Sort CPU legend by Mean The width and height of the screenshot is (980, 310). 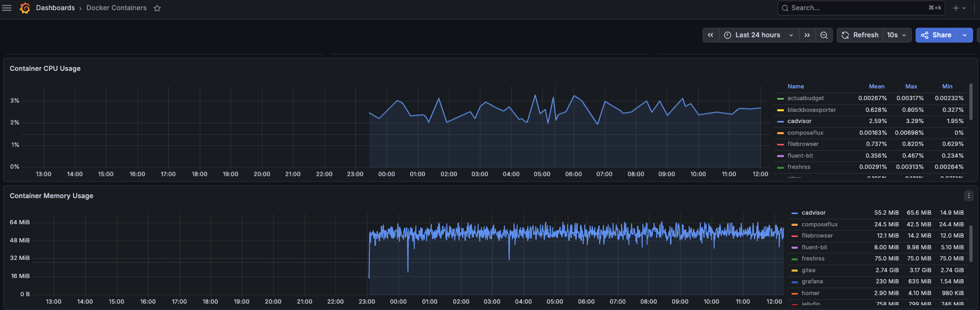click(877, 86)
